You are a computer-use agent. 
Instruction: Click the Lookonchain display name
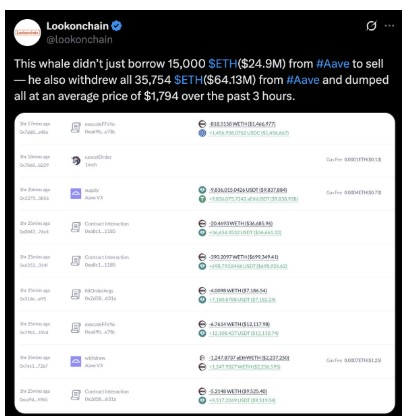[77, 26]
